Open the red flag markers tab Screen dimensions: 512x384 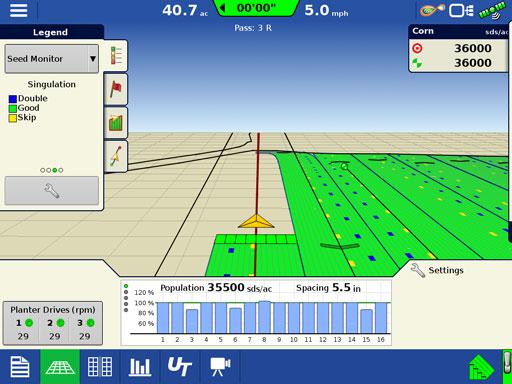point(116,89)
